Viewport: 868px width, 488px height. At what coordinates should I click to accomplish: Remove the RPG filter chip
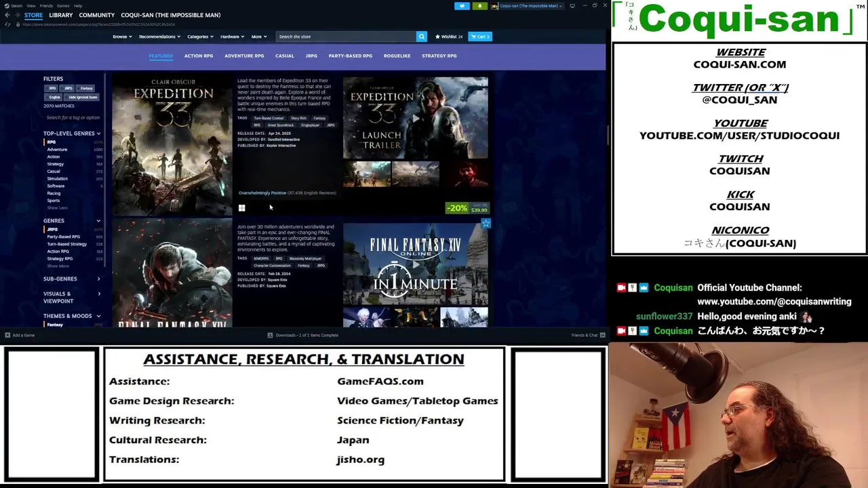coord(52,88)
